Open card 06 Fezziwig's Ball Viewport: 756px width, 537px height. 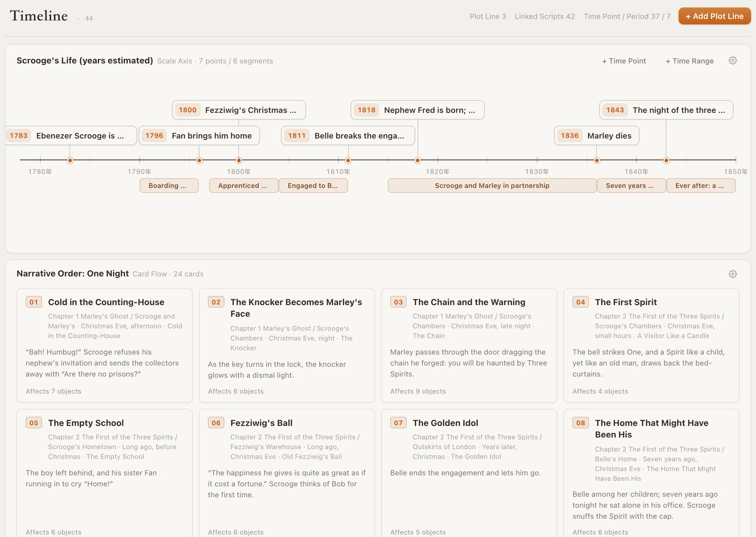click(x=287, y=473)
